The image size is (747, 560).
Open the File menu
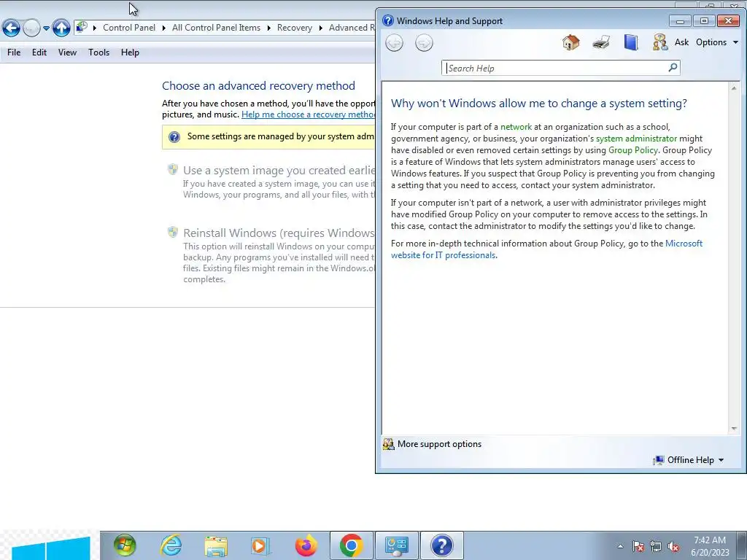(x=14, y=52)
